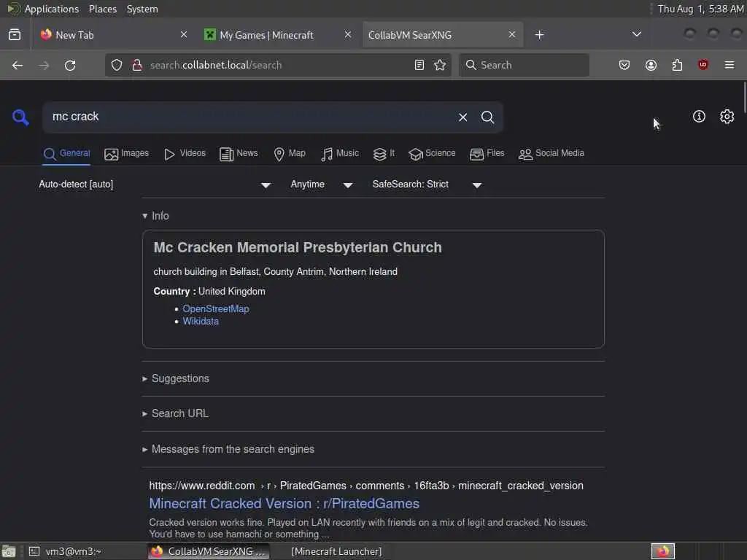The image size is (747, 560).
Task: Switch to Minecraft Launcher in taskbar
Action: tap(336, 551)
